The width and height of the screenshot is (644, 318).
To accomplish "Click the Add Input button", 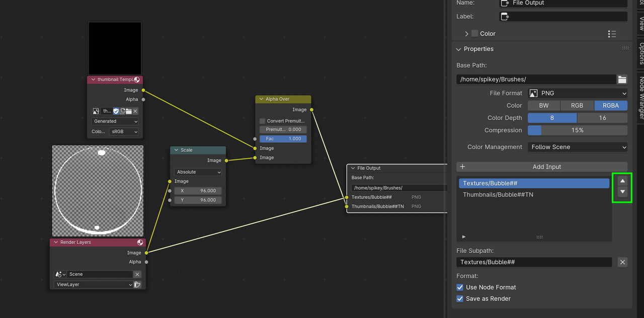I will [x=542, y=167].
